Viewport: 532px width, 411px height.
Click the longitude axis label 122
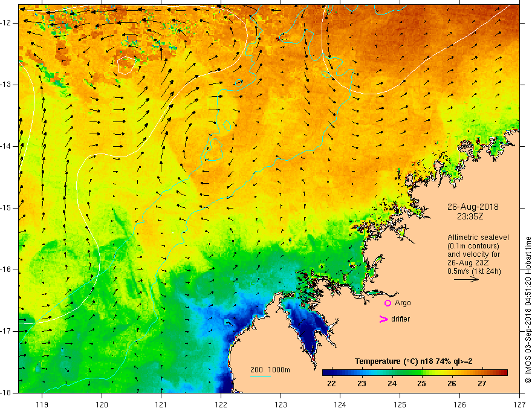221,404
